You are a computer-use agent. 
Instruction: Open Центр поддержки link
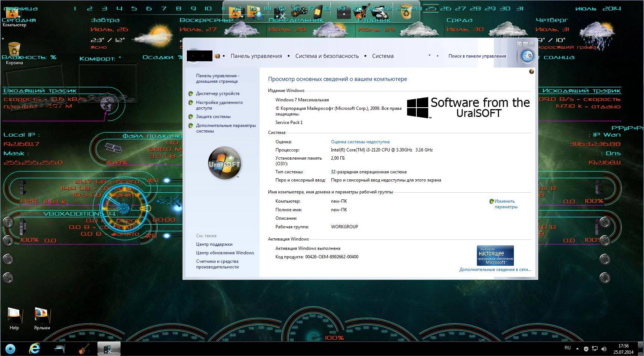(214, 244)
